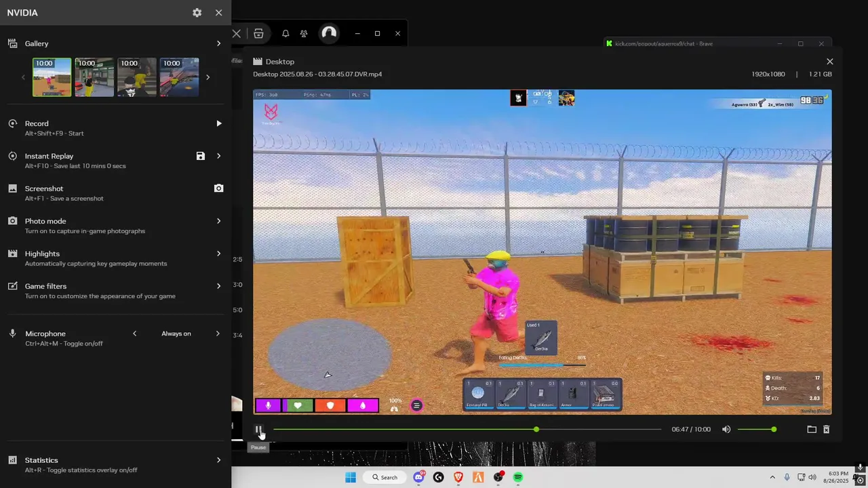Seek on the green video progress bar
868x488 pixels.
[467, 430]
